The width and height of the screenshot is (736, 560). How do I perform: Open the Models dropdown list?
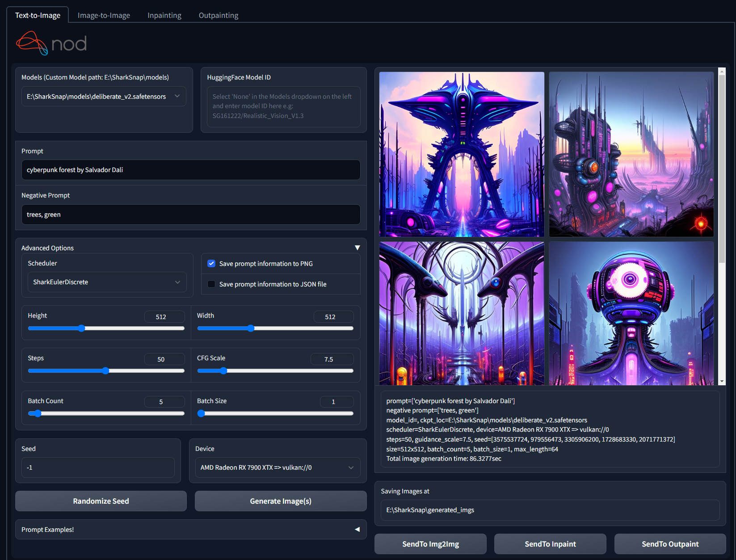pyautogui.click(x=104, y=97)
